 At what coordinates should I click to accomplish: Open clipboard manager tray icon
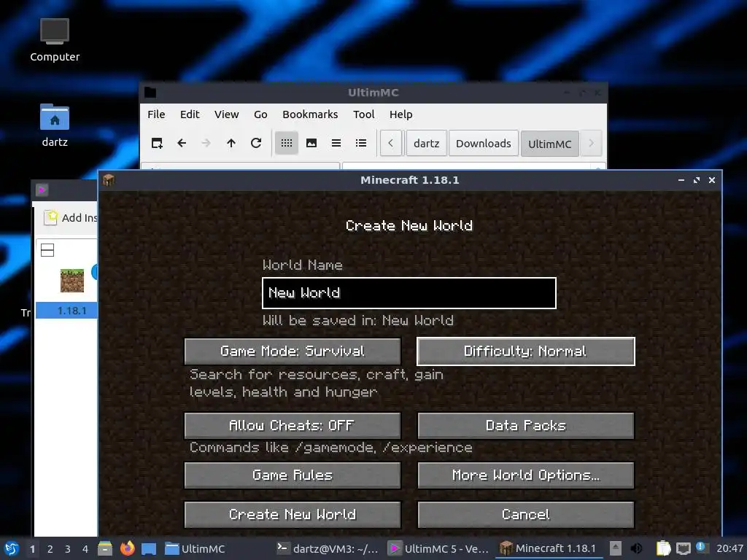tap(663, 548)
